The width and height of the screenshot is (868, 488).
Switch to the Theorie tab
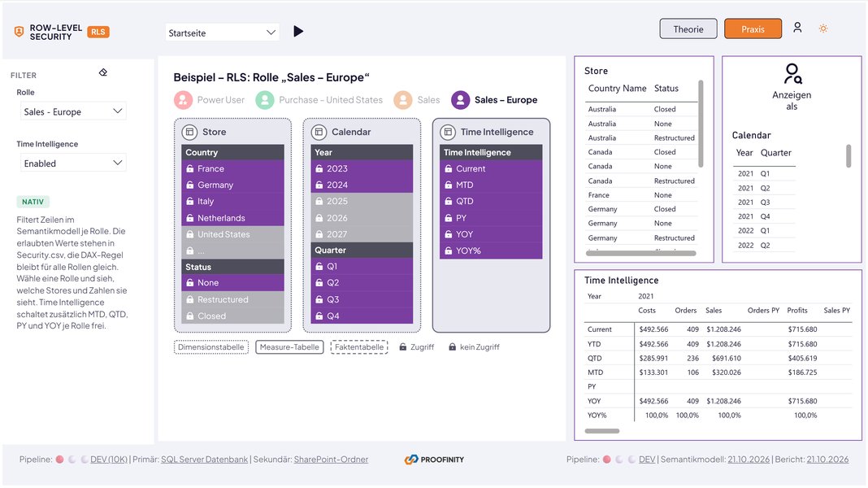pyautogui.click(x=688, y=29)
